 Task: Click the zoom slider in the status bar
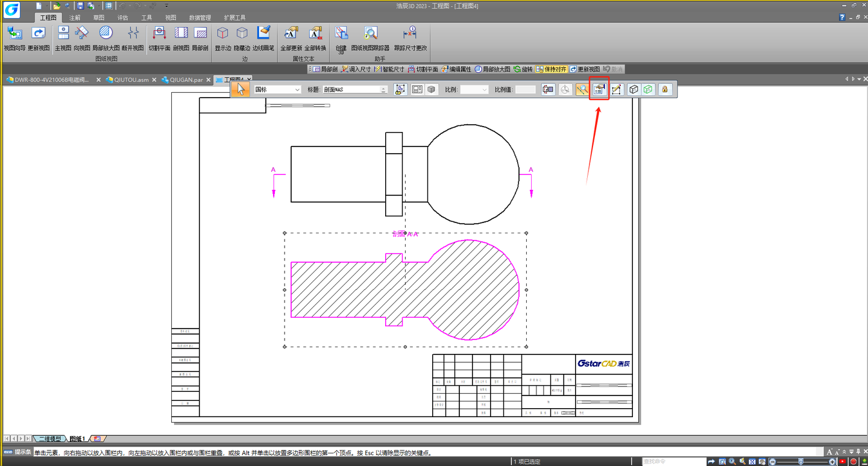800,461
